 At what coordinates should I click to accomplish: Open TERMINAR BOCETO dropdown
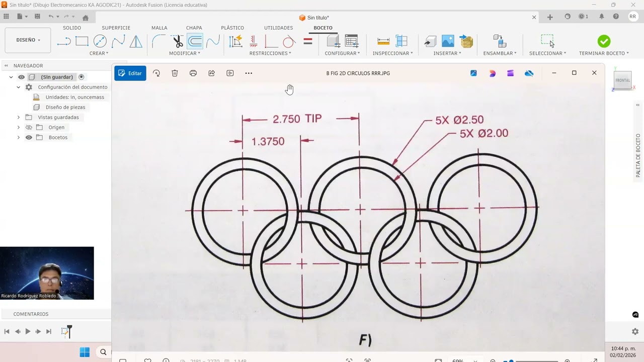(x=604, y=53)
